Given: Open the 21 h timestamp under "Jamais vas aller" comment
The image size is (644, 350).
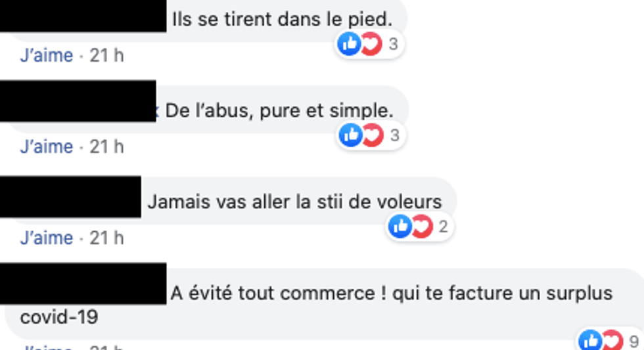Looking at the screenshot, I should 106,238.
